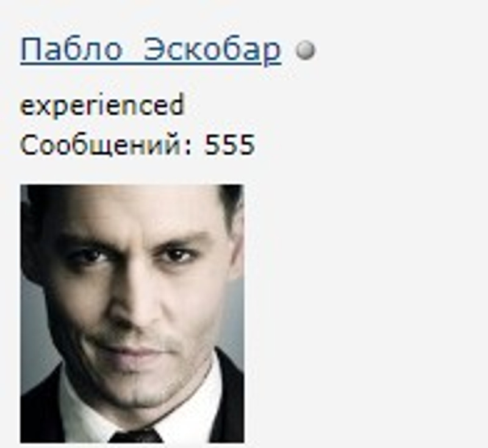Click the black tie in avatar image
This screenshot has width=488, height=448.
(x=136, y=436)
